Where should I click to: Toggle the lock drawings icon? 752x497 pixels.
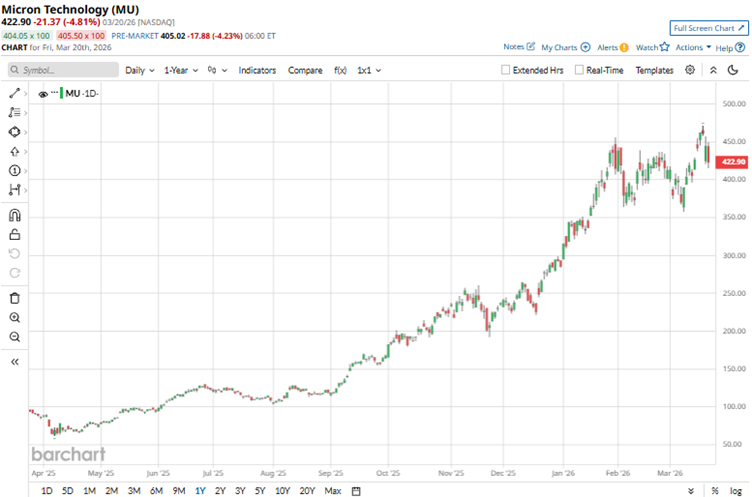[15, 235]
